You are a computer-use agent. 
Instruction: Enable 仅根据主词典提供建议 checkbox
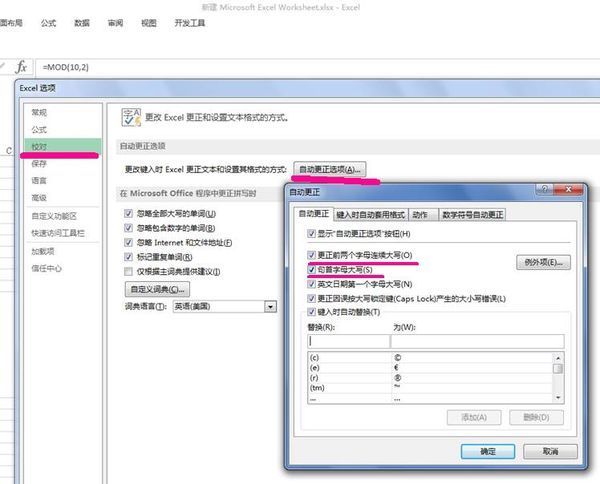127,271
